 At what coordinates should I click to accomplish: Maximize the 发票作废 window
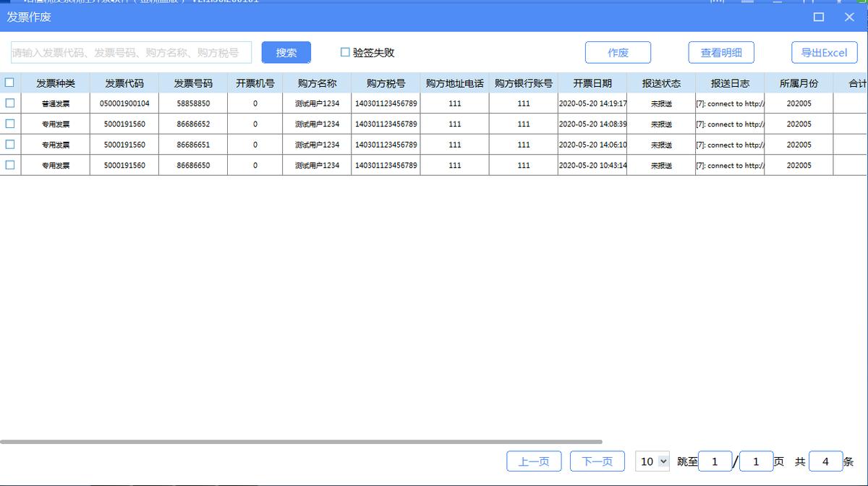pyautogui.click(x=819, y=17)
